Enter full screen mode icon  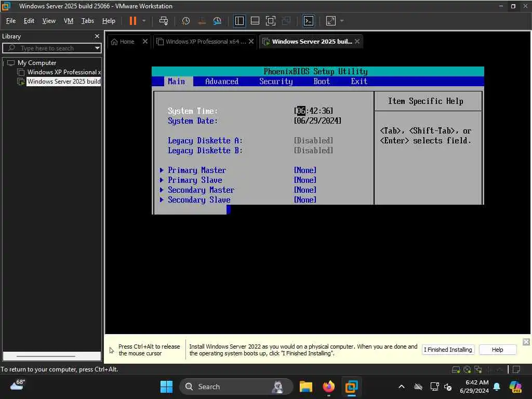click(x=270, y=21)
